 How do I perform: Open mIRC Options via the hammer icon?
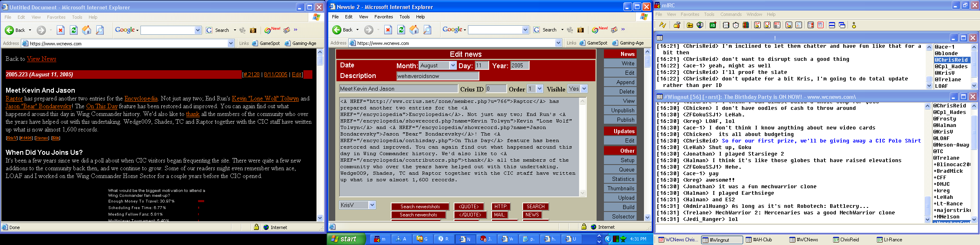tap(677, 25)
